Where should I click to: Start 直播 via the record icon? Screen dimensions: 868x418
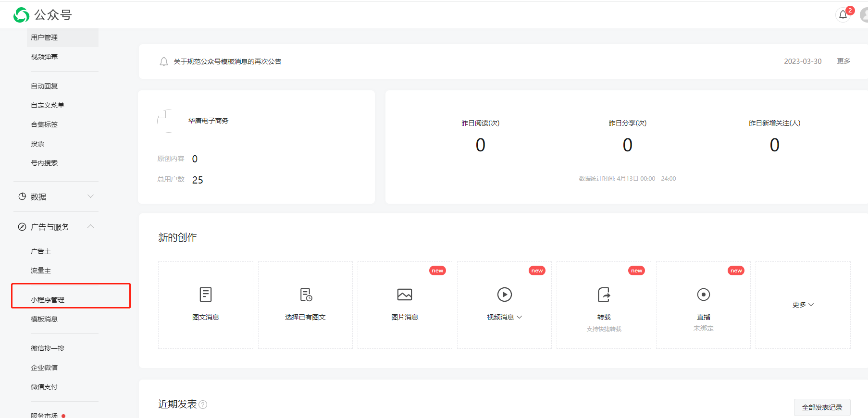pos(703,295)
